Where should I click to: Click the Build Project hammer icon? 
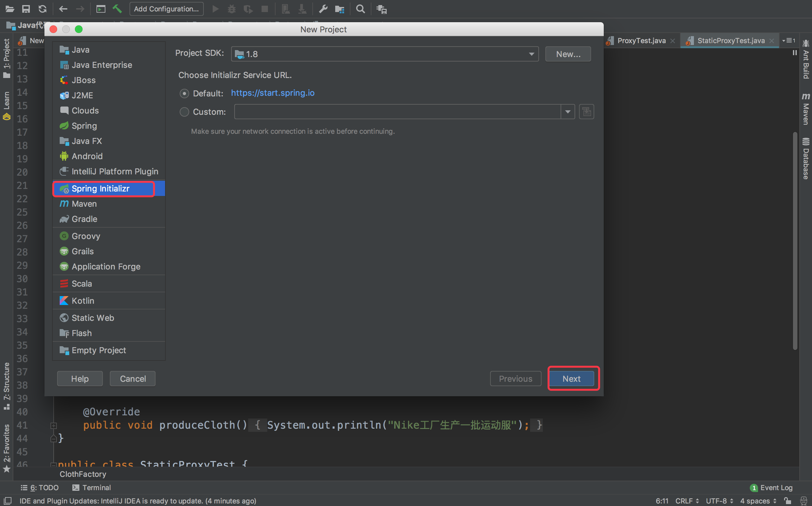(117, 9)
